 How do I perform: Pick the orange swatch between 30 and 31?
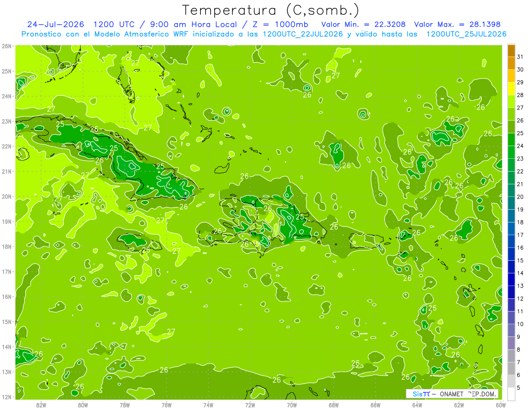click(511, 63)
